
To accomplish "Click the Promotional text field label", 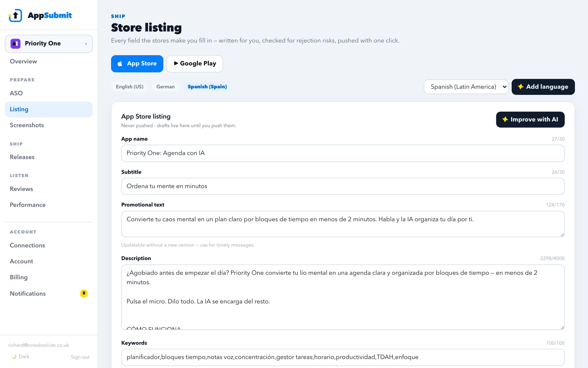I will click(x=143, y=205).
